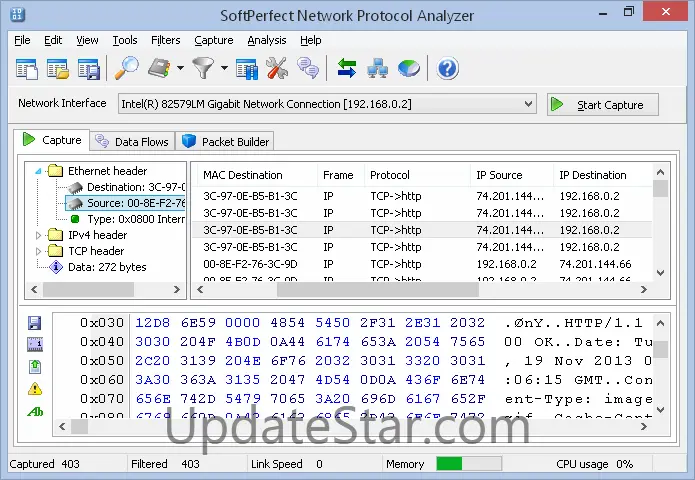Expand the TCP header tree node
The height and width of the screenshot is (480, 695).
pos(38,251)
